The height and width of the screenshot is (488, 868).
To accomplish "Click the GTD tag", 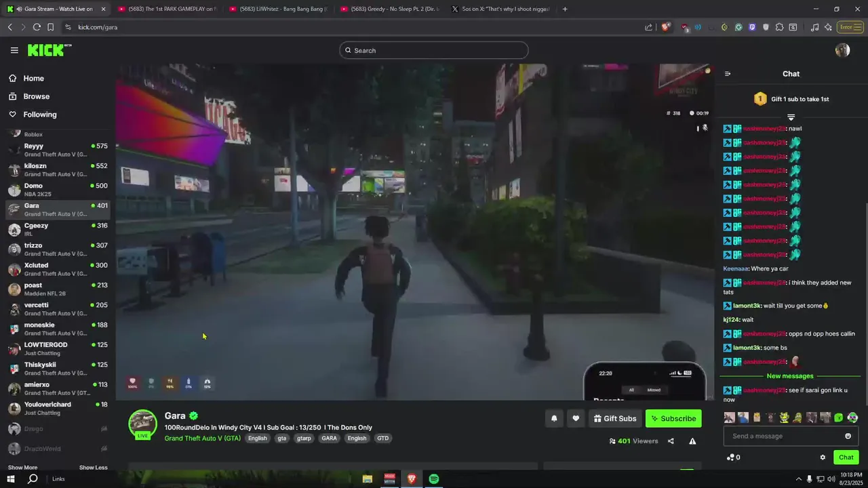I will tap(383, 439).
